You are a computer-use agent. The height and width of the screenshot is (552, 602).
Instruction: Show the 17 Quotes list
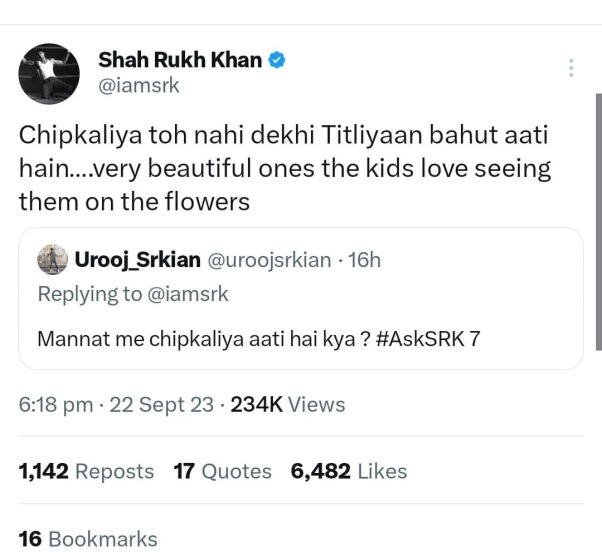tap(223, 471)
